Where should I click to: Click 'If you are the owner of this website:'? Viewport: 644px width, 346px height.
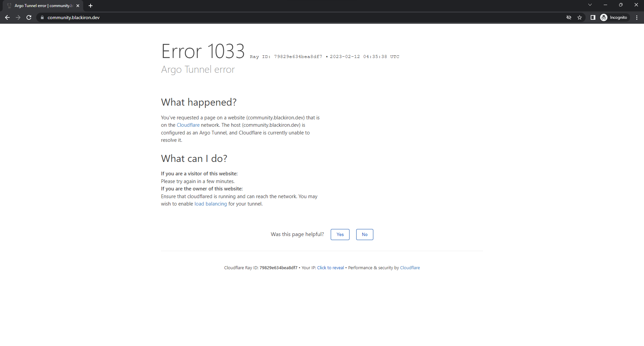(x=202, y=189)
